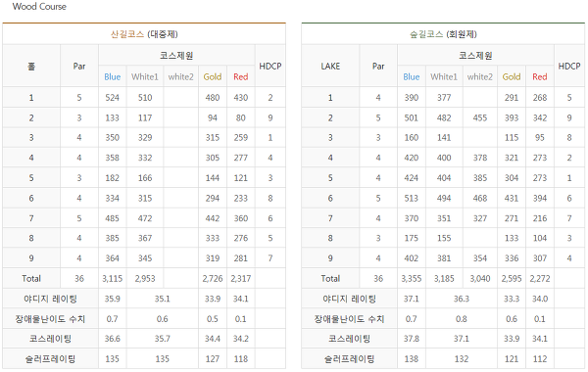
Task: Click the '402' Blue yardage
Action: point(411,258)
